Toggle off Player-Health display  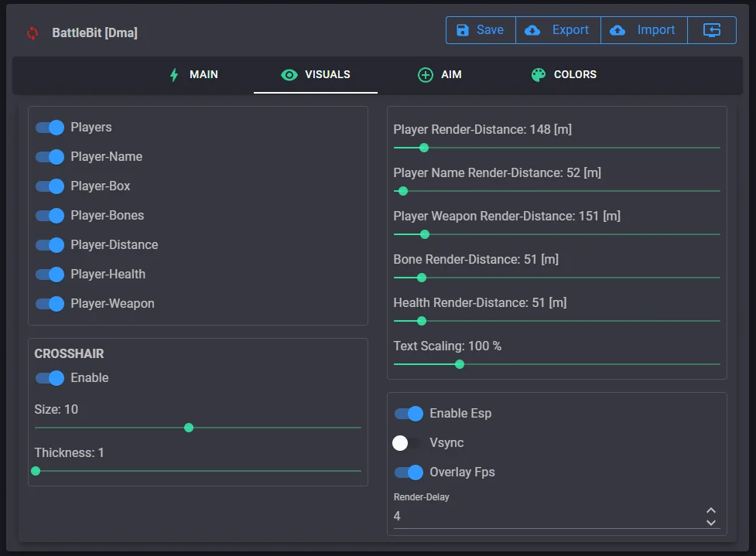(50, 275)
